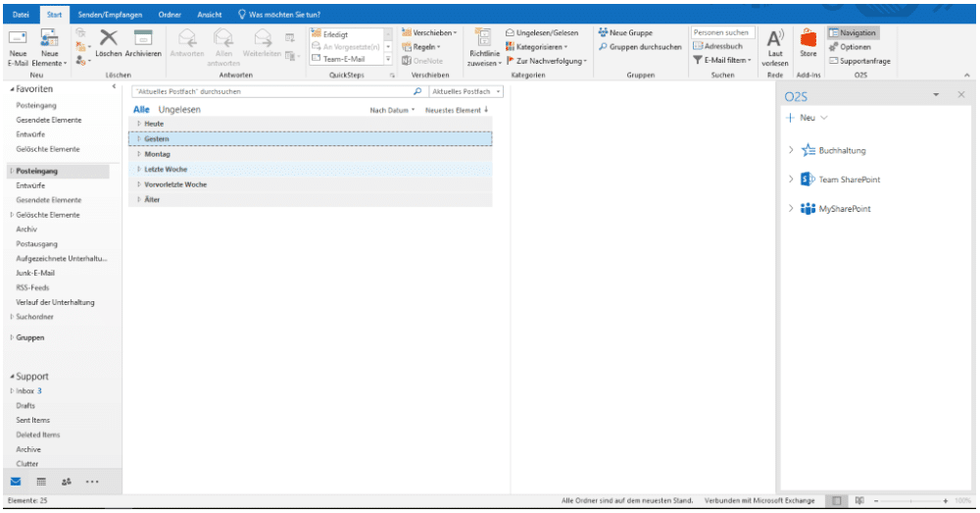This screenshot has width=980, height=513.
Task: Filter messages by Ungelesen
Action: 179,110
